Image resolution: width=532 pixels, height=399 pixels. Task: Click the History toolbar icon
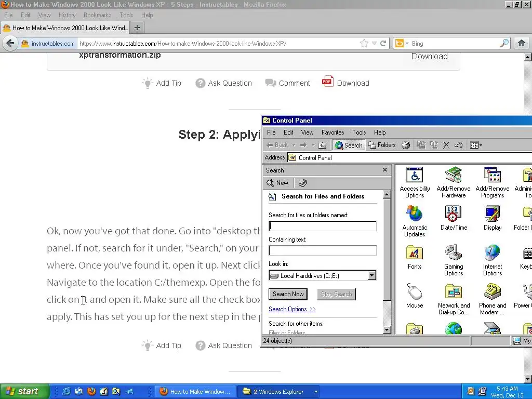[x=406, y=145]
